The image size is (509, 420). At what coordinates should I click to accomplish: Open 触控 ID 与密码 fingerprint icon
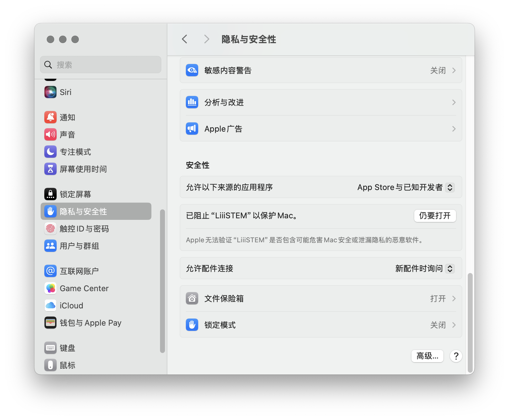[x=50, y=229]
